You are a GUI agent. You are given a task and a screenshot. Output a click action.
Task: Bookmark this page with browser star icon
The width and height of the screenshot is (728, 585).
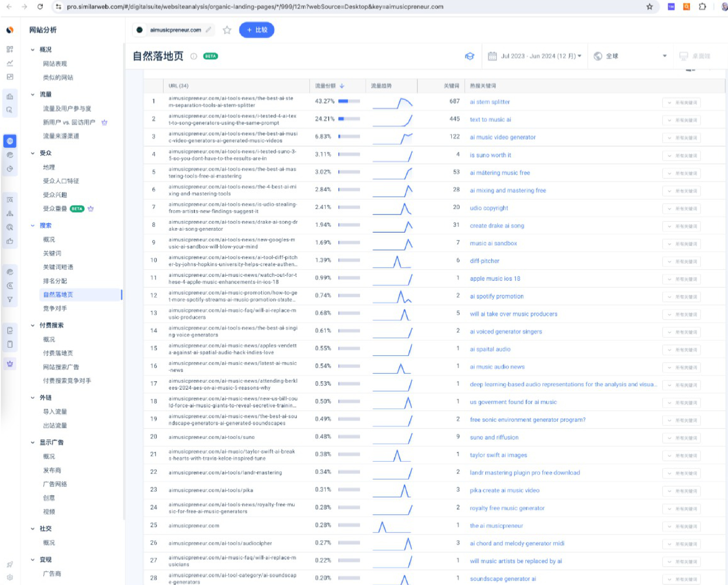649,7
